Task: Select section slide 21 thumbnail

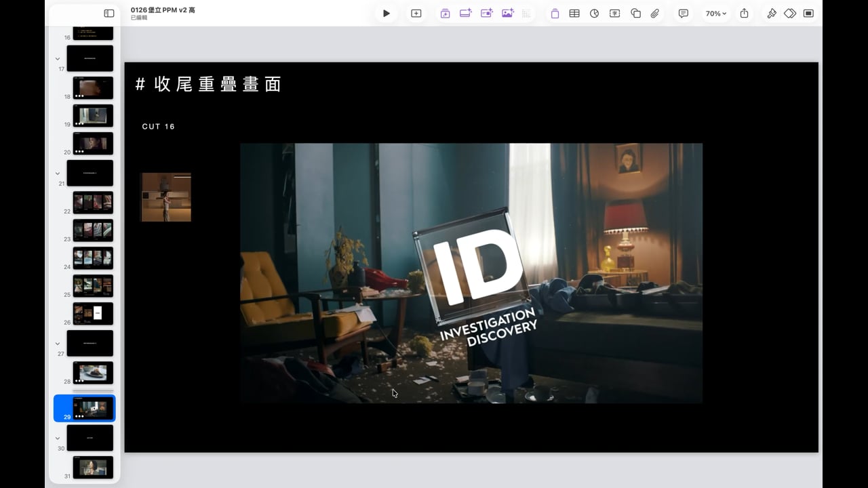Action: (90, 173)
